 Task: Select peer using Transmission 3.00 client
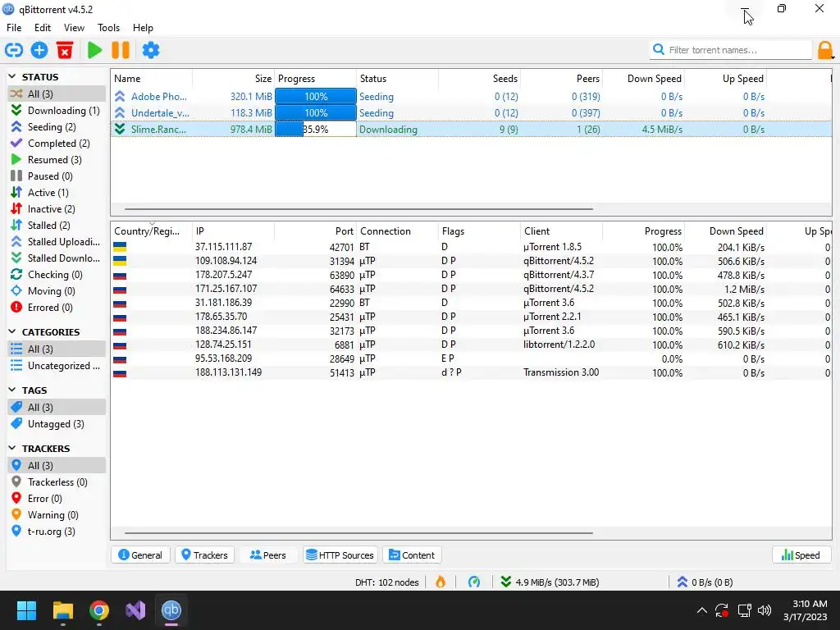point(471,372)
